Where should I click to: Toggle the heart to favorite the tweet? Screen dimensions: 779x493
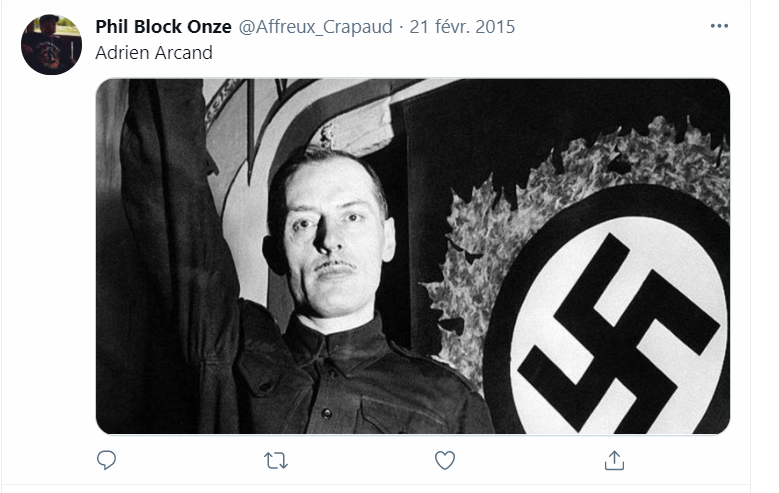445,460
